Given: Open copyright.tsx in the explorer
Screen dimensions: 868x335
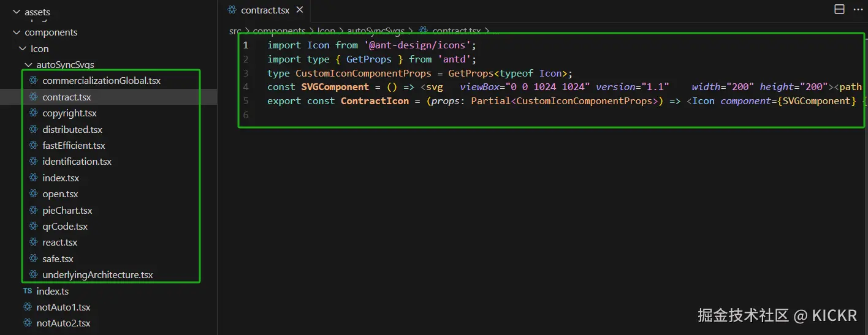Looking at the screenshot, I should tap(69, 113).
